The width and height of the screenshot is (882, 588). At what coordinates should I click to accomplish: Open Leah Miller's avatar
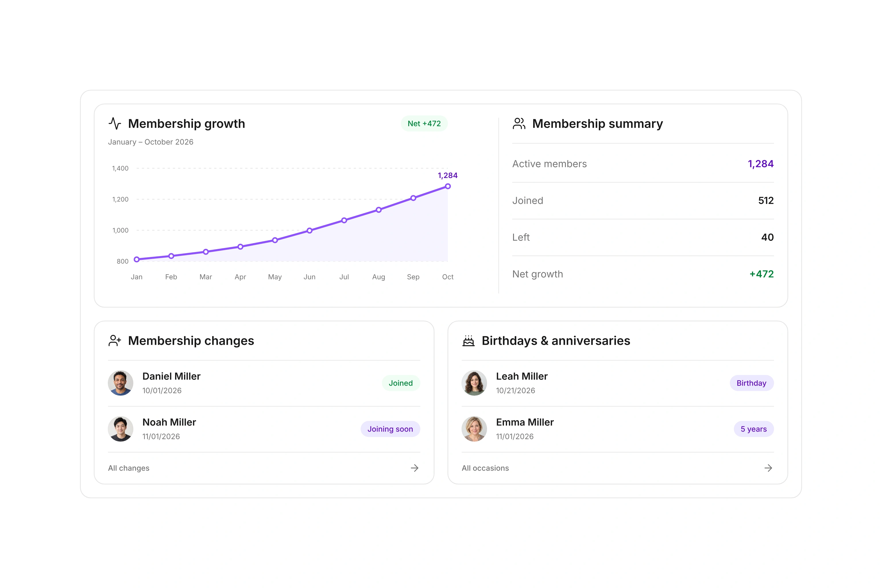click(474, 383)
